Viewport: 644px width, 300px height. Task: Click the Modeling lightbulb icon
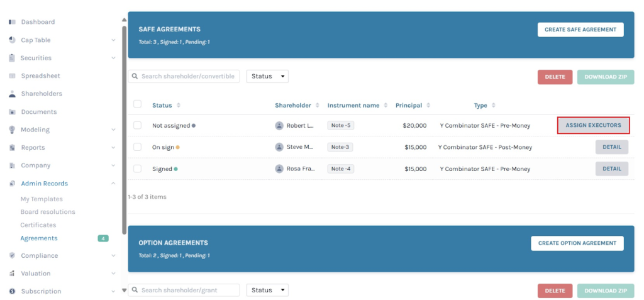click(x=12, y=130)
